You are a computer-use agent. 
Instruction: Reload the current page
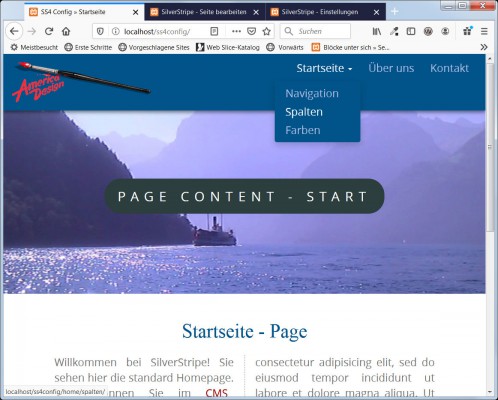pos(49,31)
